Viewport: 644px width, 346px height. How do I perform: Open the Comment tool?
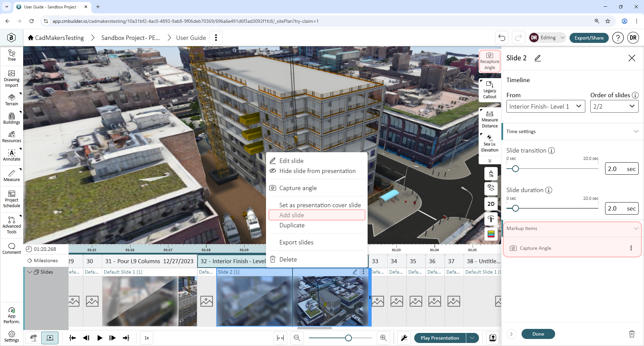click(12, 248)
